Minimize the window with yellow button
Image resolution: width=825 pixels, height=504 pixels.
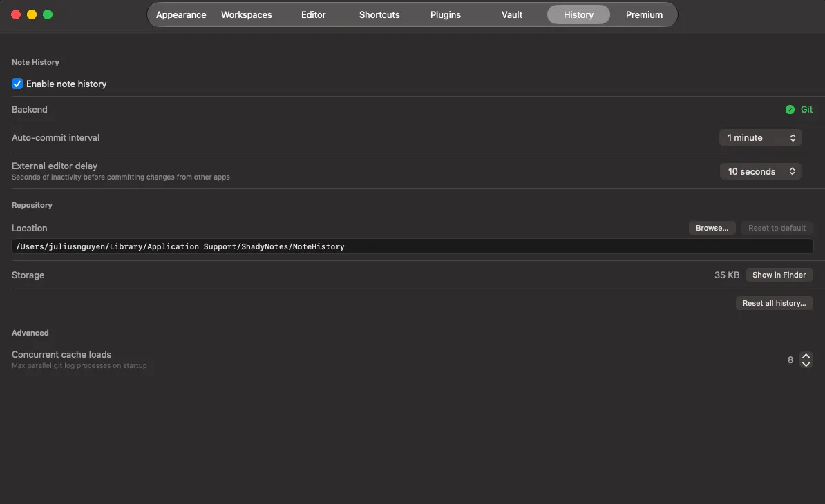pyautogui.click(x=32, y=14)
